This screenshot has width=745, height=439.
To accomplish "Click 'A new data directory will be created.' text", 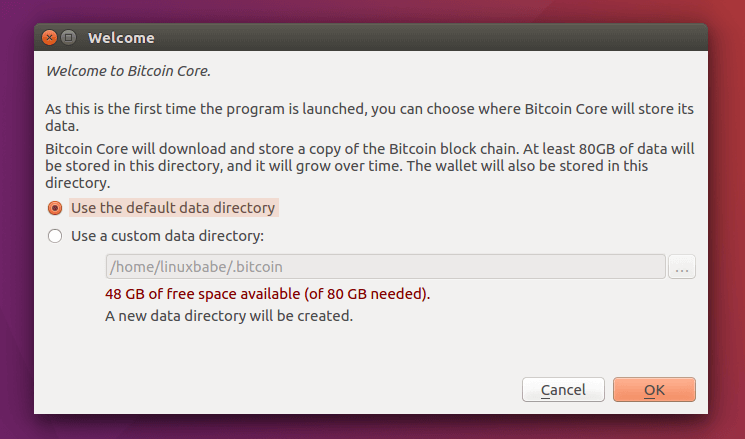I will coord(229,316).
